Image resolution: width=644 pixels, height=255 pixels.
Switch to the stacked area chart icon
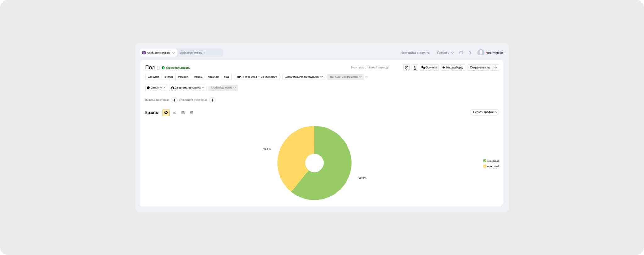183,113
